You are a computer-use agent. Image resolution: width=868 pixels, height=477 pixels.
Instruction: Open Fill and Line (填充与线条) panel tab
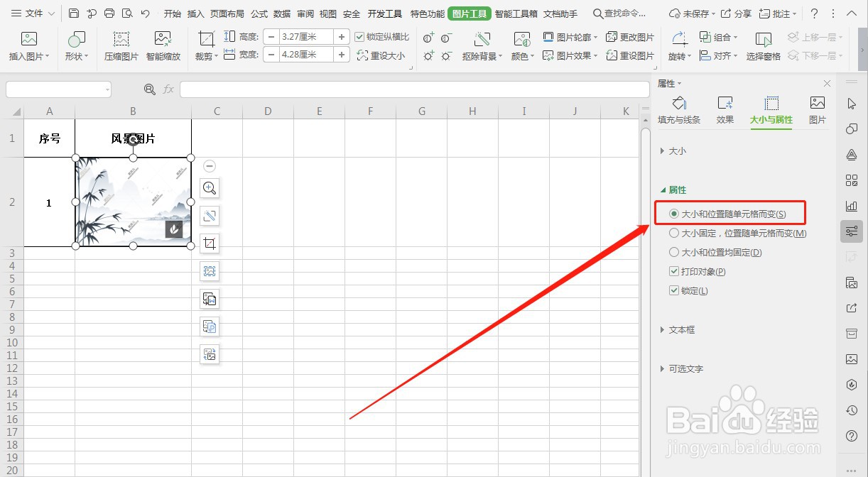(x=679, y=111)
